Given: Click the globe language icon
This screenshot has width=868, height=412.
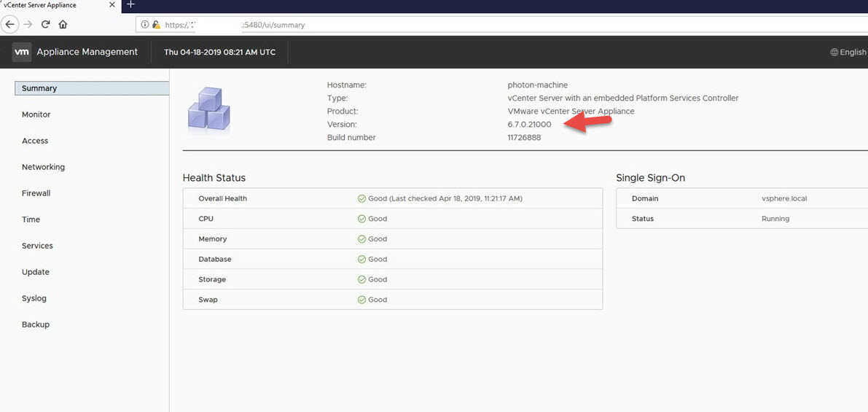Looking at the screenshot, I should pos(834,52).
